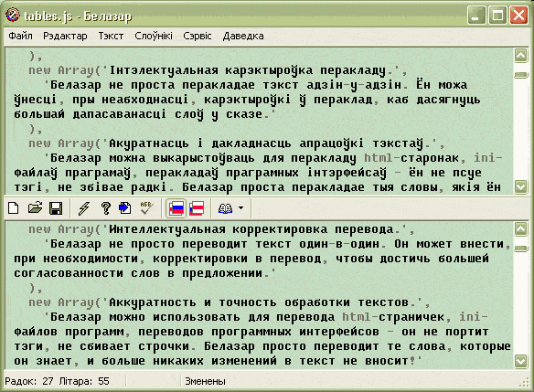Click the question mark toolbar icon
This screenshot has width=534, height=392.
106,208
